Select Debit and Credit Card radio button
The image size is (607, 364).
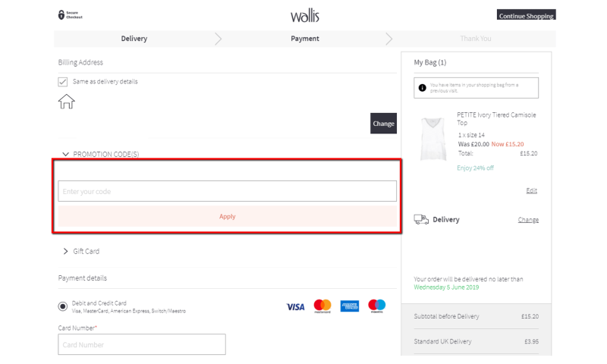pyautogui.click(x=63, y=306)
